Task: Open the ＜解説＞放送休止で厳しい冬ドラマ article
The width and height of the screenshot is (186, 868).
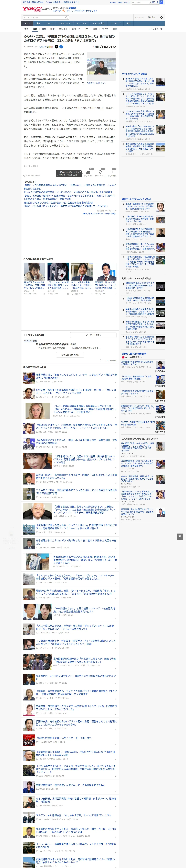Action: (x=64, y=738)
